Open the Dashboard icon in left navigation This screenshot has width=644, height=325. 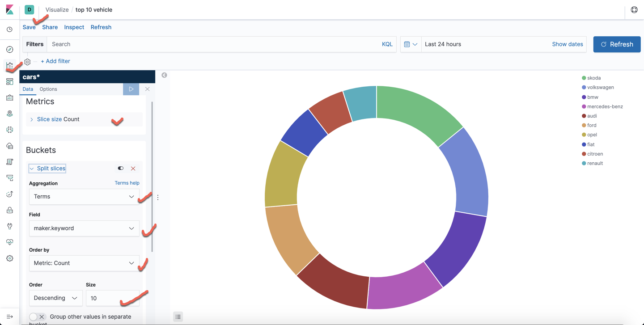pyautogui.click(x=9, y=81)
